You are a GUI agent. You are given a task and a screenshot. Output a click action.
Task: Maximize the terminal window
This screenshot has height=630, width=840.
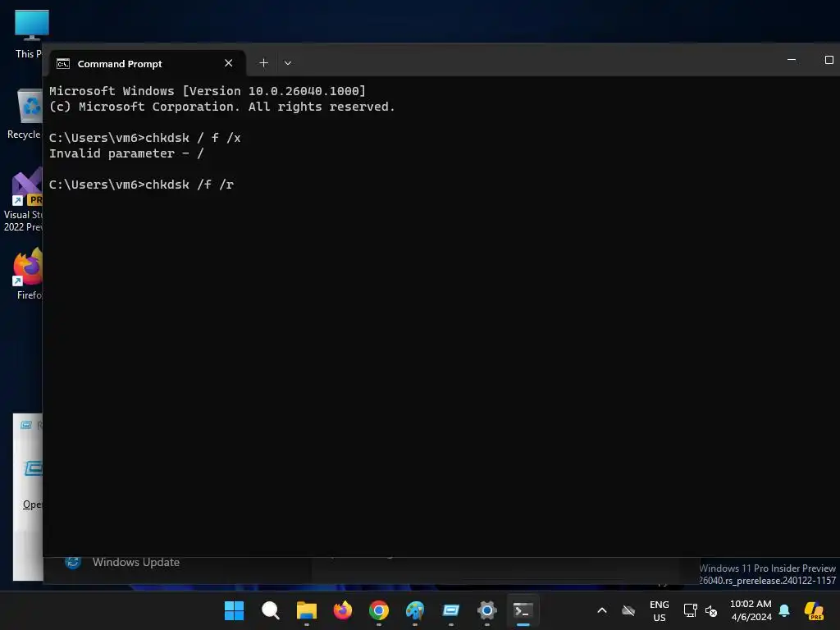[829, 59]
